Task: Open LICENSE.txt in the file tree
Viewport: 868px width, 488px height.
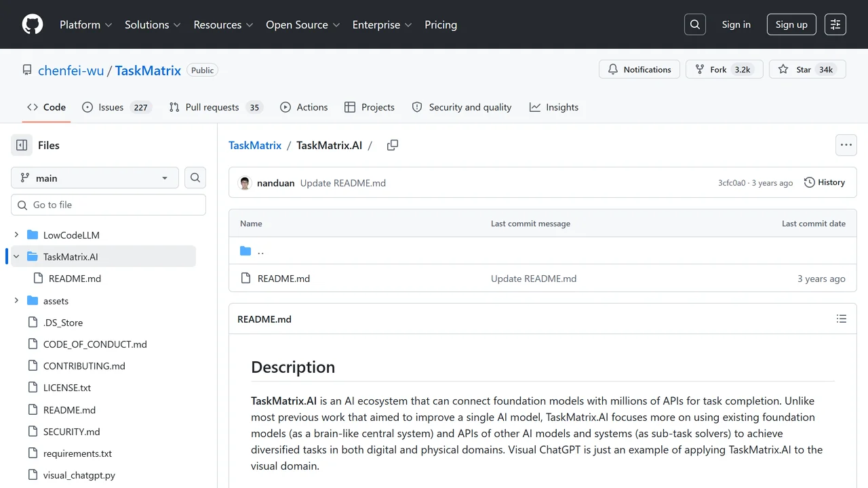Action: click(x=67, y=388)
